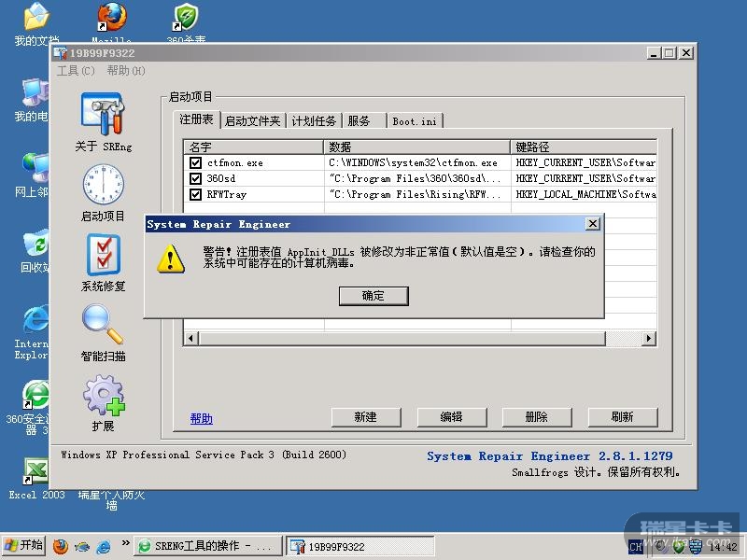Viewport: 747px width, 560px height.
Task: Open the My Documents desktop folder
Action: pos(36,17)
